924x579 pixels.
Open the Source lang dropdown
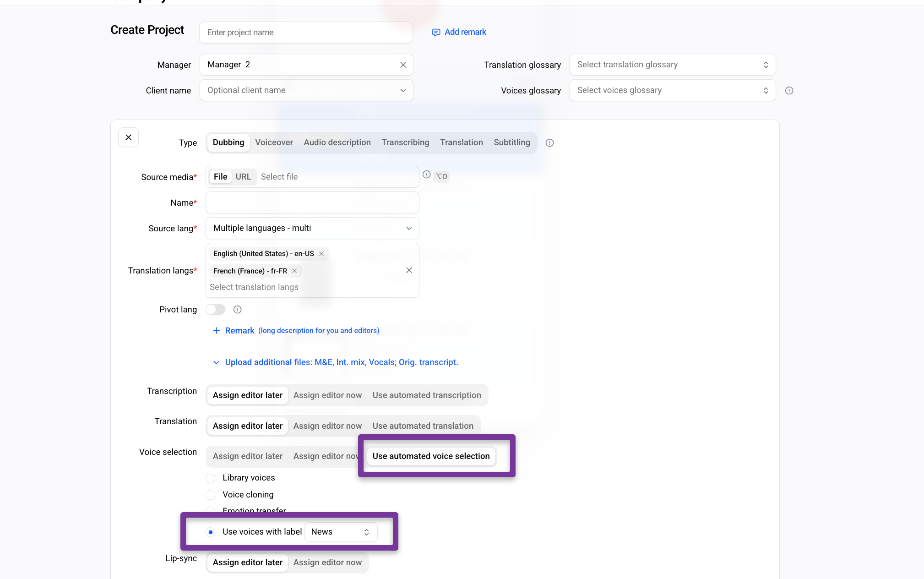[x=312, y=228]
